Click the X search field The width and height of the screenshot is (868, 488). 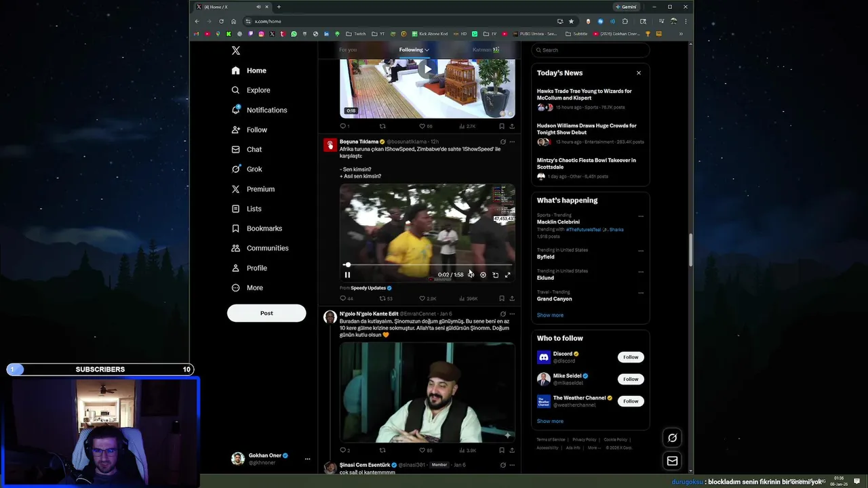click(590, 49)
